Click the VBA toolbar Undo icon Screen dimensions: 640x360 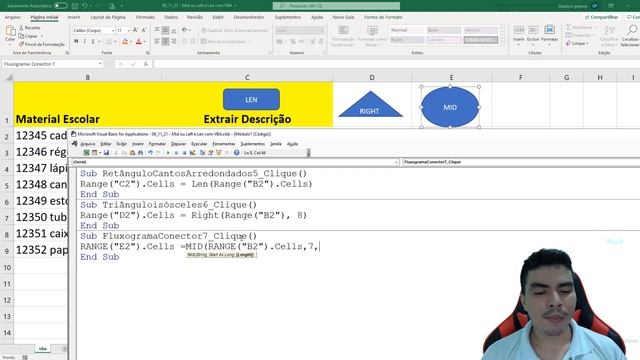pos(151,153)
